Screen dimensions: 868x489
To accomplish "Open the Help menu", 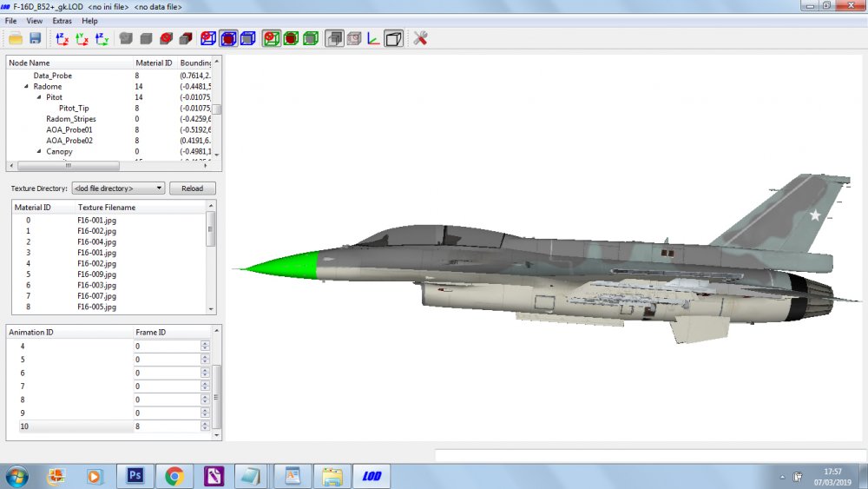I will 89,21.
